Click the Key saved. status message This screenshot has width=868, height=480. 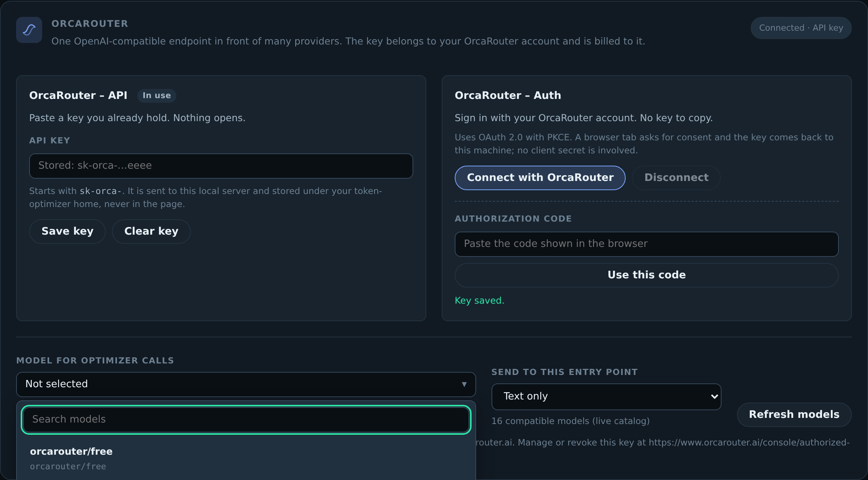click(x=479, y=301)
